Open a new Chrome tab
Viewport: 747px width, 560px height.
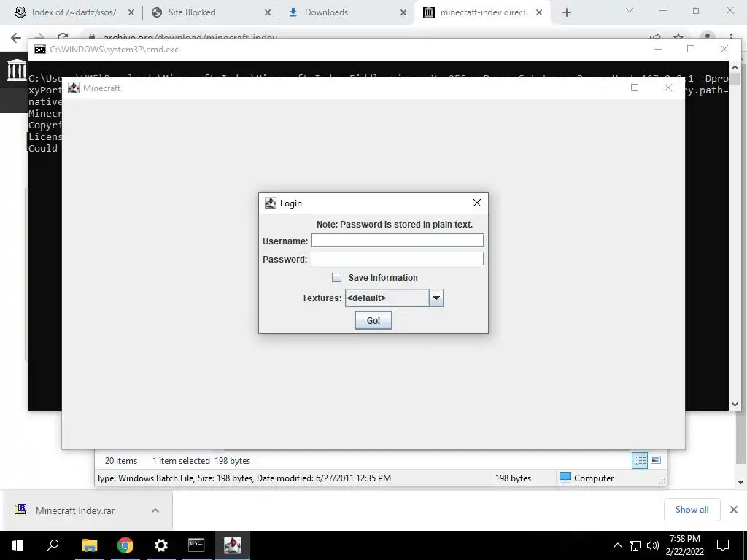pyautogui.click(x=566, y=13)
